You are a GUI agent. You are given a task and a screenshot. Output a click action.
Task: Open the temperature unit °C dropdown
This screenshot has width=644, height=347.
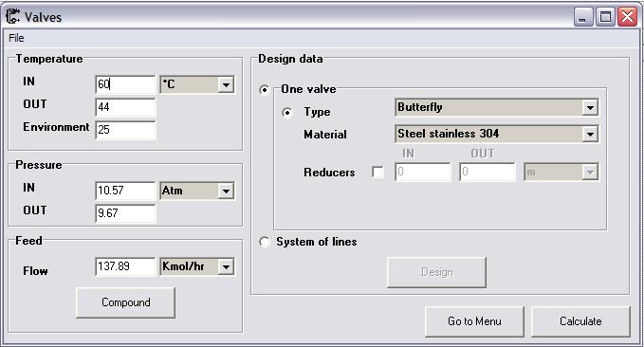(226, 85)
